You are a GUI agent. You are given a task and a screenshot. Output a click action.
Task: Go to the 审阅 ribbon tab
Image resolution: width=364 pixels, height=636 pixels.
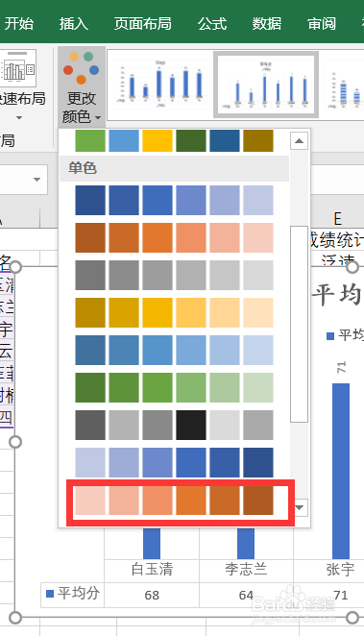pyautogui.click(x=322, y=23)
